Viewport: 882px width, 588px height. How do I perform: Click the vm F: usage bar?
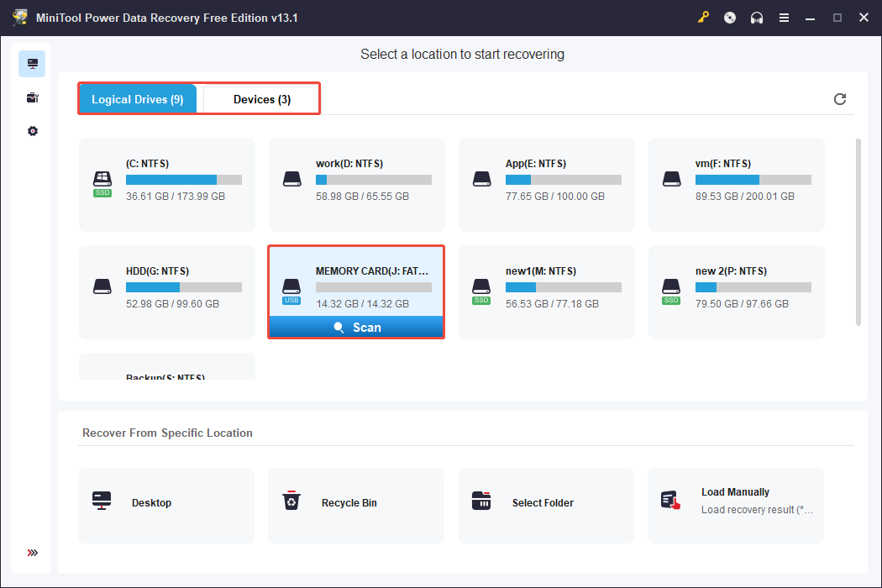753,180
